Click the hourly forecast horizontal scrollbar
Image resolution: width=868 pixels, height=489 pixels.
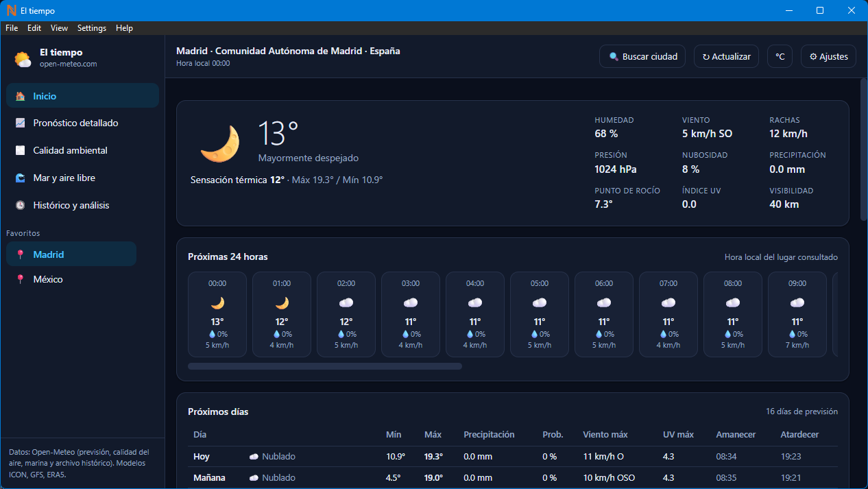point(325,366)
